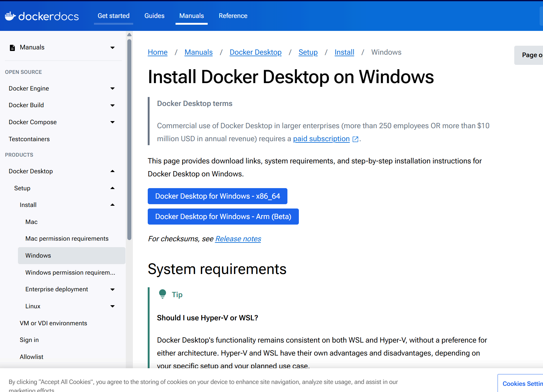Open Windows permission requirements page
Screen dimensions: 543x392
(x=70, y=272)
